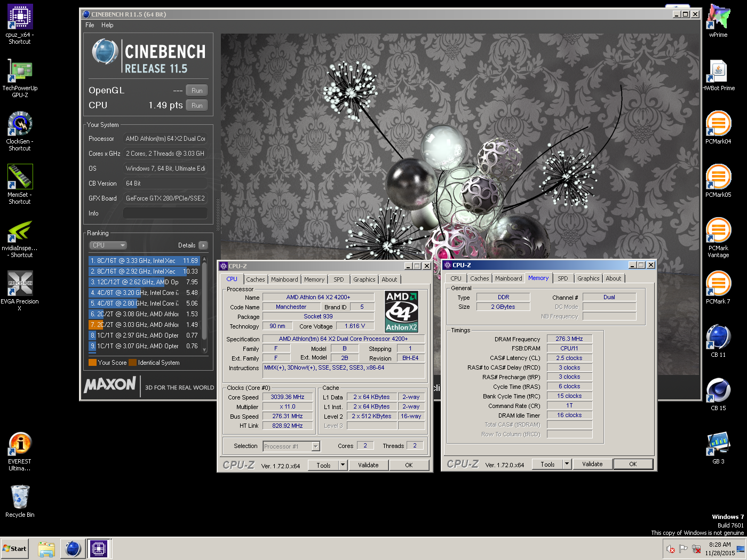Open the PCMark Vantage icon
The height and width of the screenshot is (560, 747).
(718, 238)
